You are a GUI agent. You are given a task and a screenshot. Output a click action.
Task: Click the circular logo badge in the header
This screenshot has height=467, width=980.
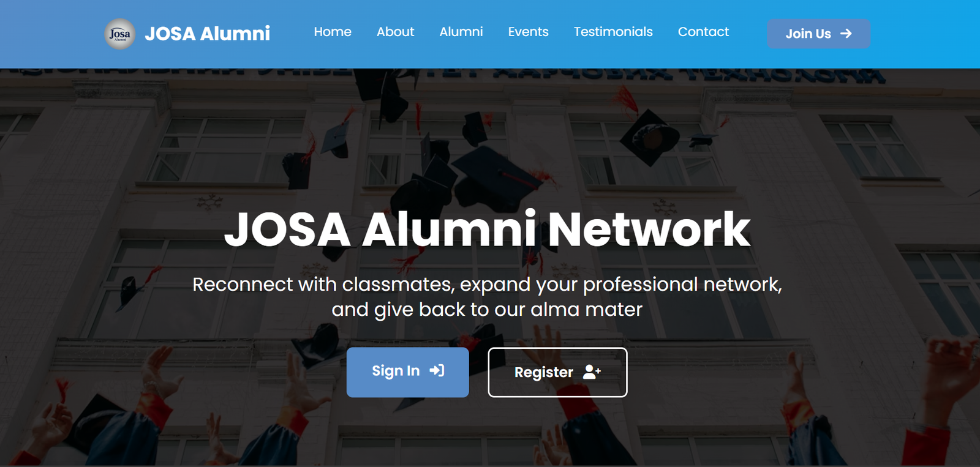(120, 34)
